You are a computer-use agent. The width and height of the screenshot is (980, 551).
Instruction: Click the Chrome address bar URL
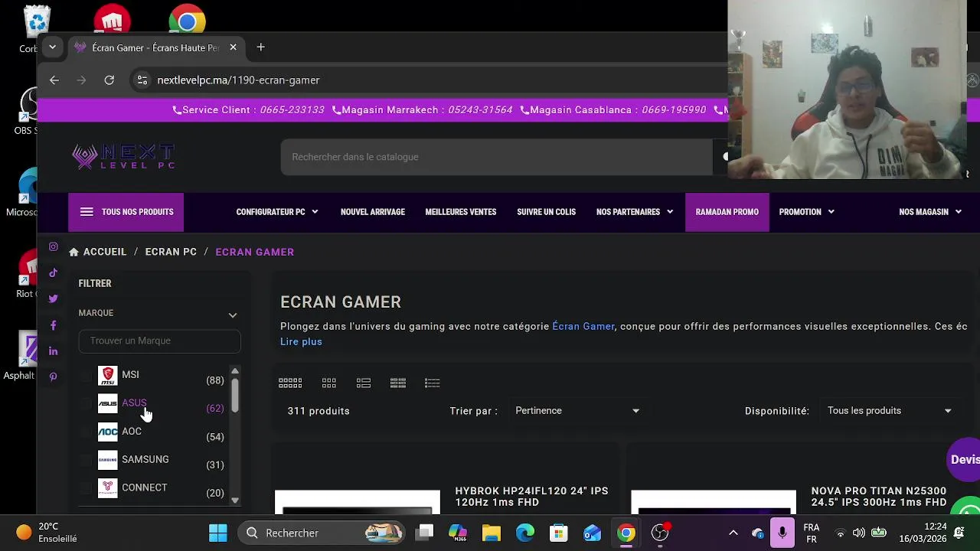tap(239, 80)
